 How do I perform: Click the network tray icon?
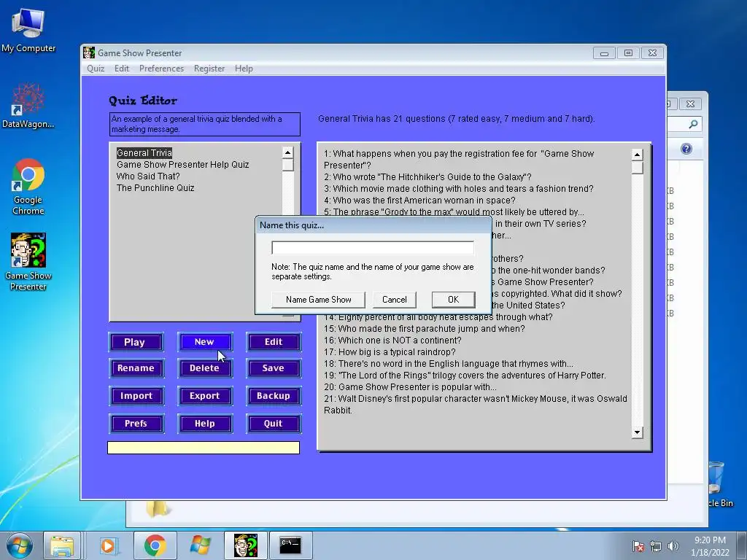(656, 546)
